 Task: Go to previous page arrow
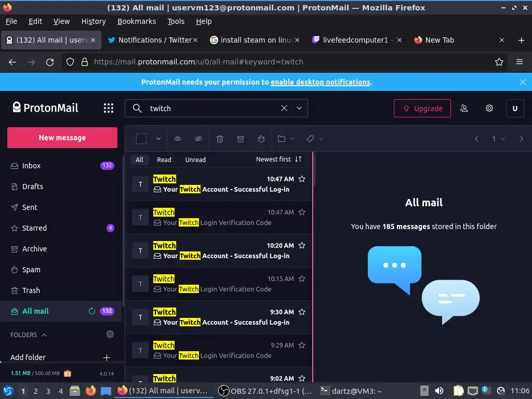tap(476, 139)
